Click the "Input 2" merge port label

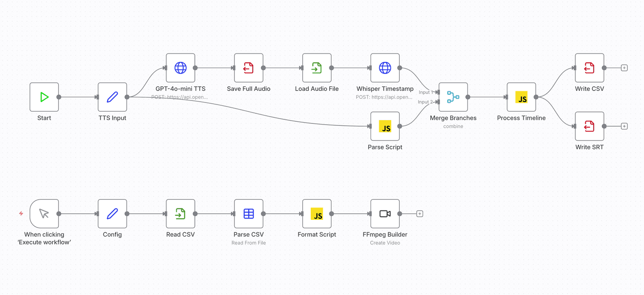point(425,102)
